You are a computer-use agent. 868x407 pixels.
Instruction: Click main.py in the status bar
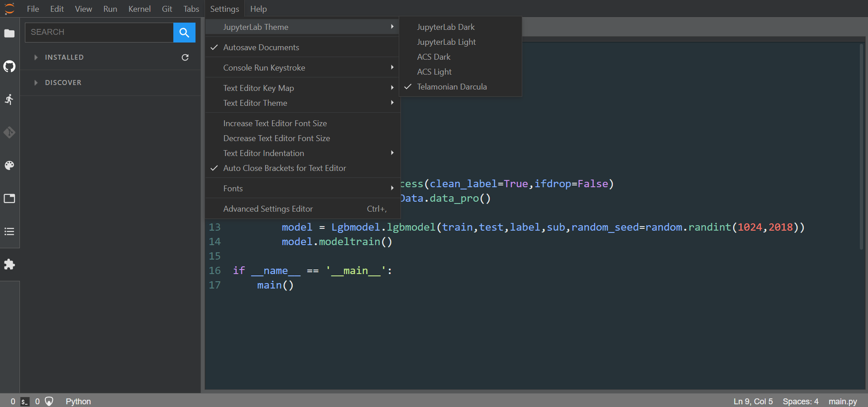[x=843, y=402]
